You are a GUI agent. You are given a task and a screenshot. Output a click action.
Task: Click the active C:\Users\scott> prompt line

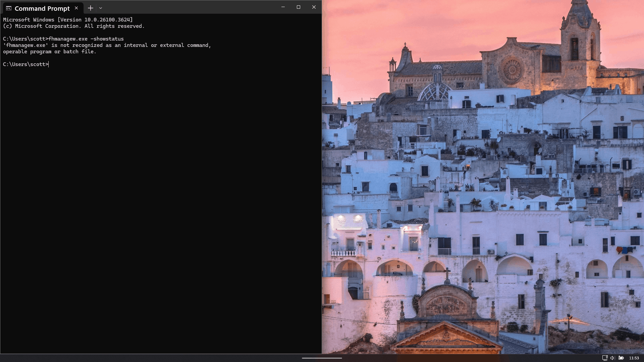pyautogui.click(x=26, y=64)
